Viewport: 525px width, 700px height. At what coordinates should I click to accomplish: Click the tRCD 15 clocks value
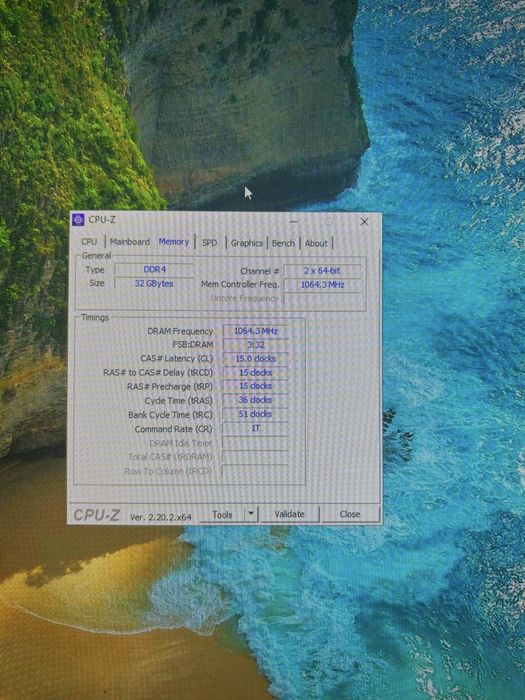click(x=255, y=372)
